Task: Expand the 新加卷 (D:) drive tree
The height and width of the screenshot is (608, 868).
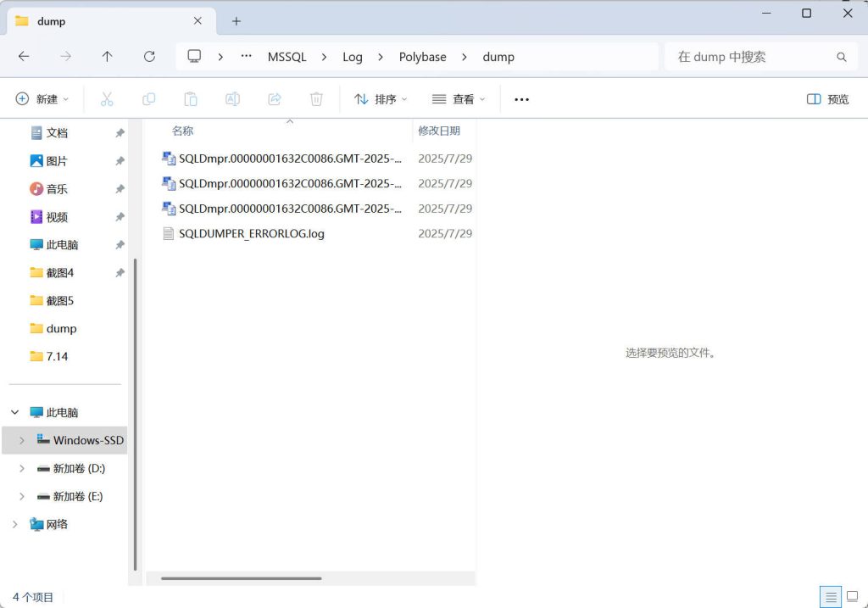Action: (22, 468)
